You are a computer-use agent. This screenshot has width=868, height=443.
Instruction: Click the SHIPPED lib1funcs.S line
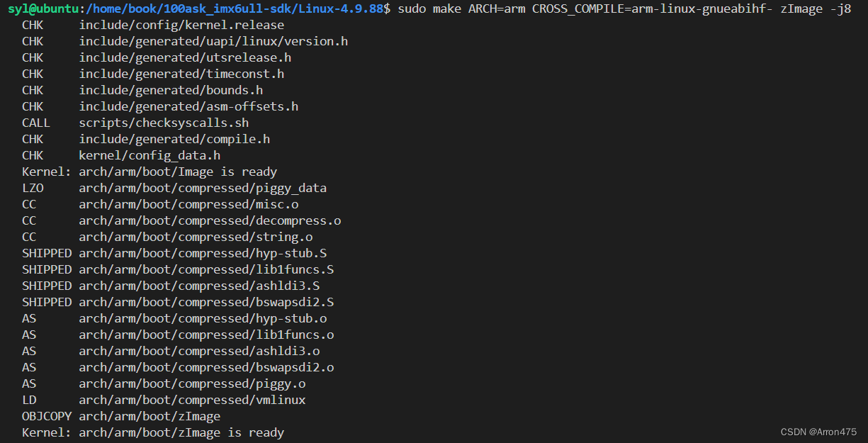[178, 269]
